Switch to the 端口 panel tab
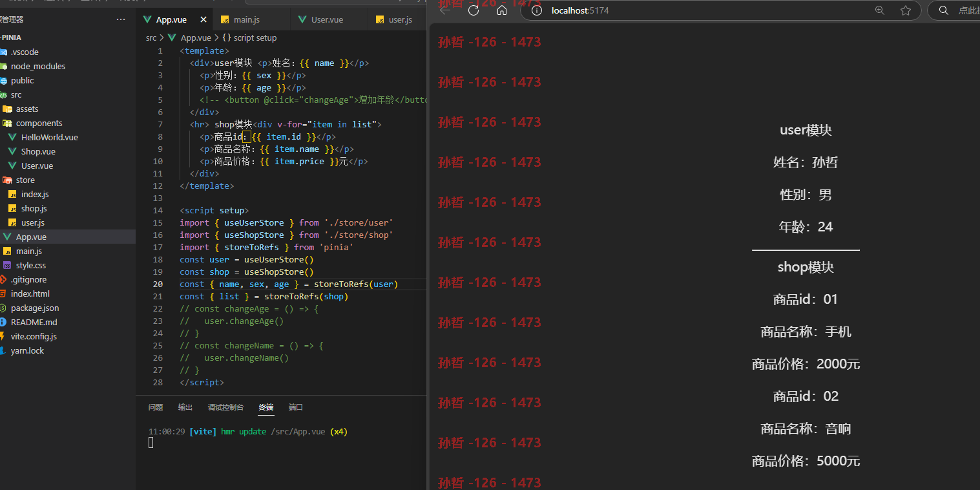The height and width of the screenshot is (490, 980). (296, 407)
